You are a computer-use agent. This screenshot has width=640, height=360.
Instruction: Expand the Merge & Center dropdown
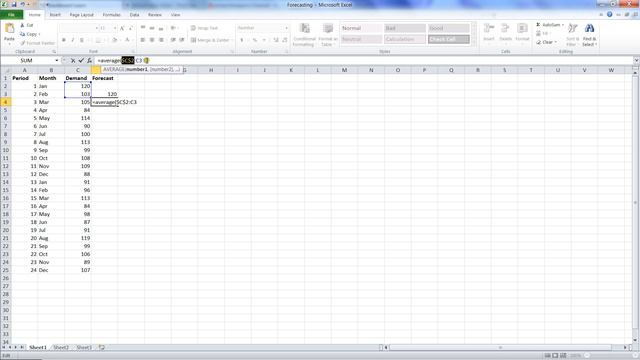232,40
